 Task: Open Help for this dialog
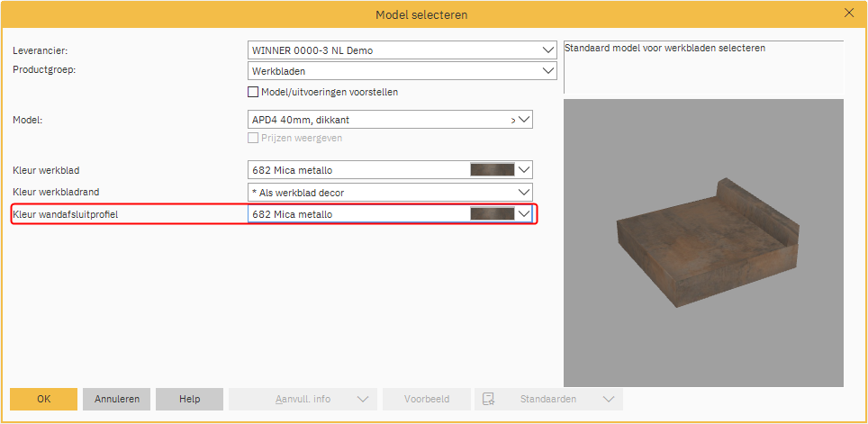pos(189,399)
